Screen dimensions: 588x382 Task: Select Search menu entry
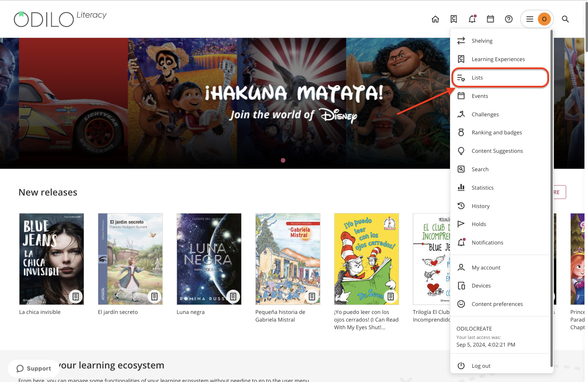[500, 169]
